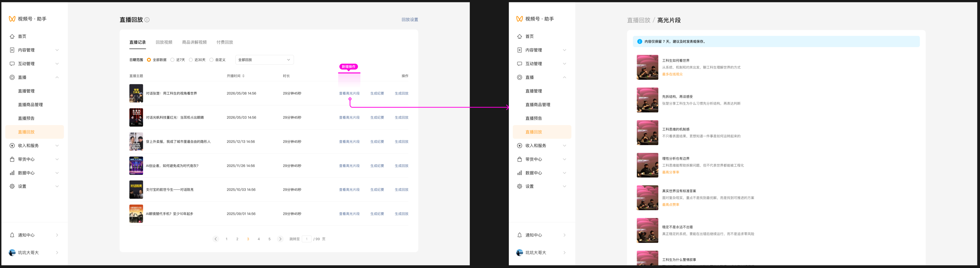Expand 收入和服务 chevron in 直播回放 window
This screenshot has width=980, height=268.
(x=57, y=146)
